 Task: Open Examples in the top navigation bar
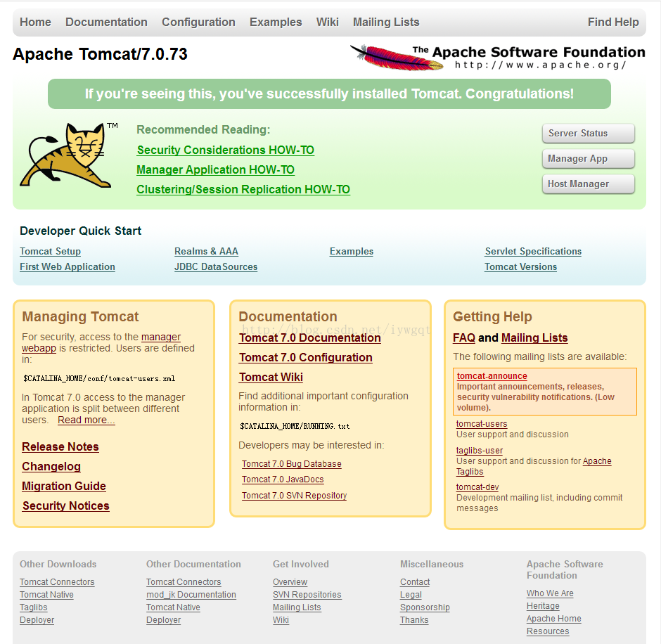[276, 22]
